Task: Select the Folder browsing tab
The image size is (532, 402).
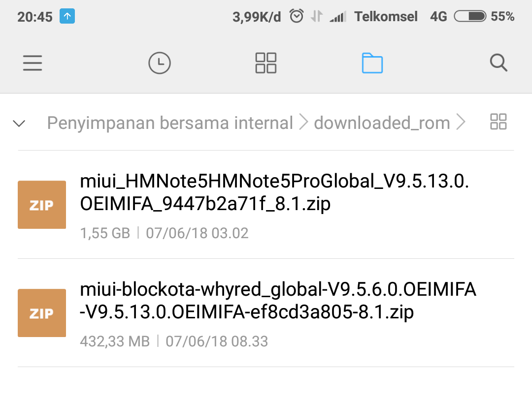Action: (x=372, y=63)
